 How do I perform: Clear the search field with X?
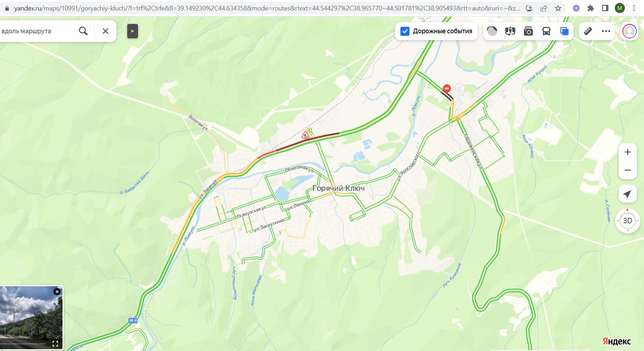[105, 31]
